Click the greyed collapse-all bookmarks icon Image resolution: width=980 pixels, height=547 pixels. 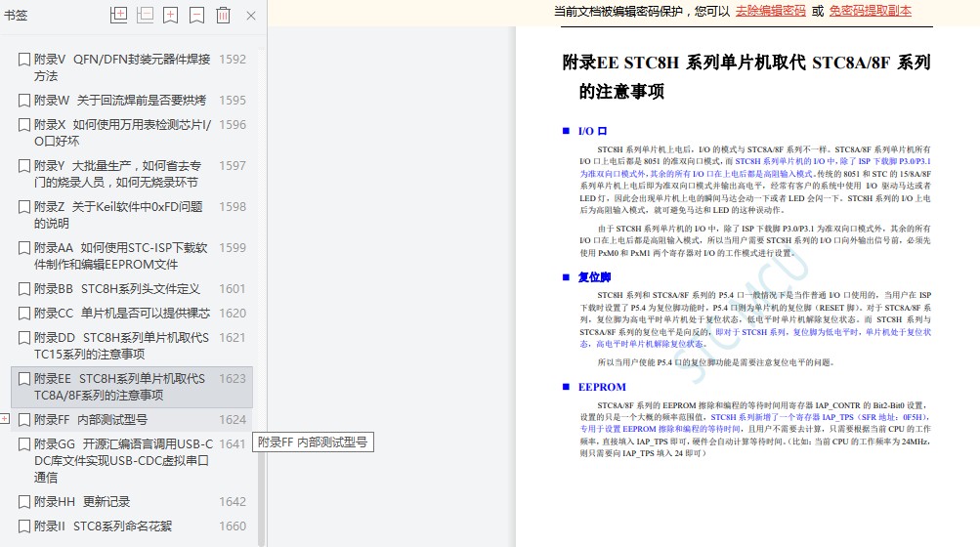click(x=145, y=15)
